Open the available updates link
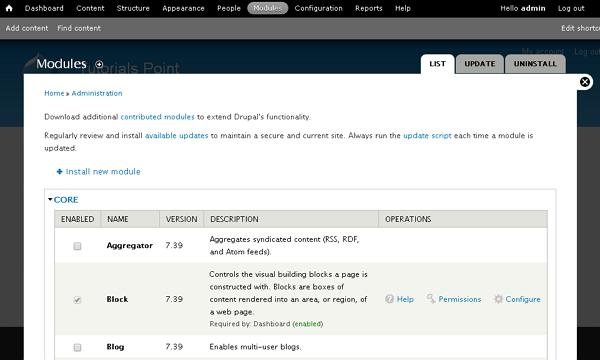Viewport: 600px width, 360px height. [176, 135]
